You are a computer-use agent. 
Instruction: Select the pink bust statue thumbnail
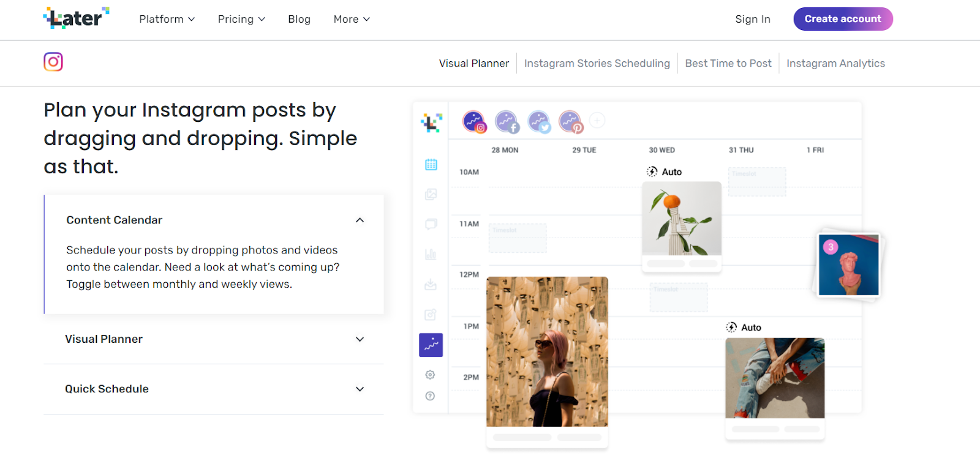(x=849, y=265)
